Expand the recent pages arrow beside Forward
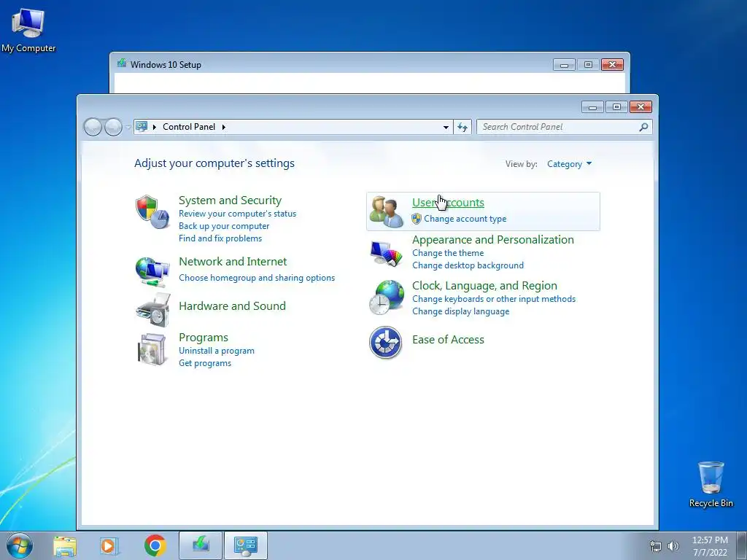Viewport: 747px width, 560px height. [x=128, y=127]
